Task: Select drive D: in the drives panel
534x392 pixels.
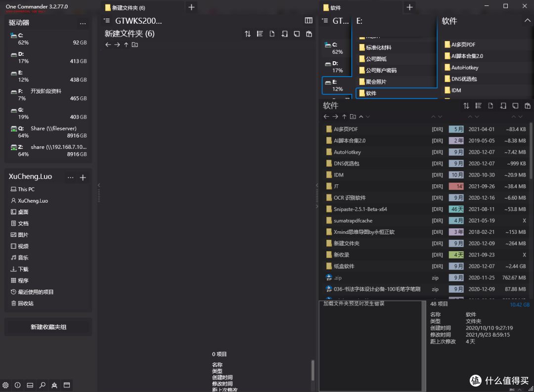Action: point(48,57)
